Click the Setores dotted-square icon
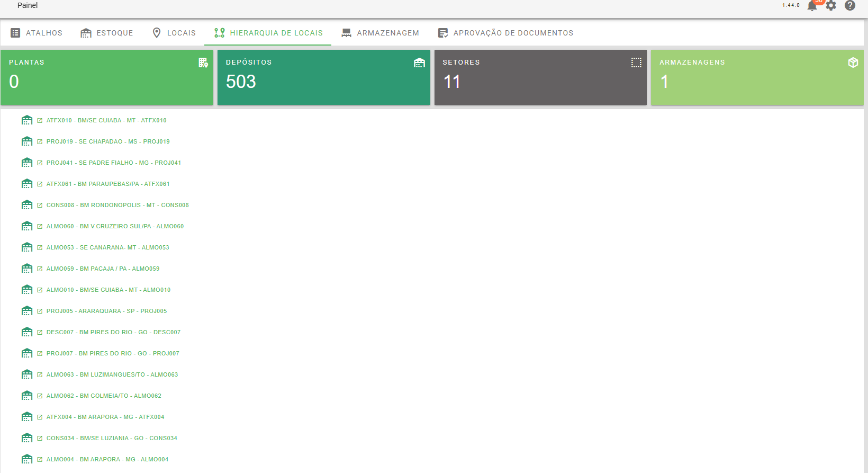Image resolution: width=868 pixels, height=473 pixels. tap(636, 63)
